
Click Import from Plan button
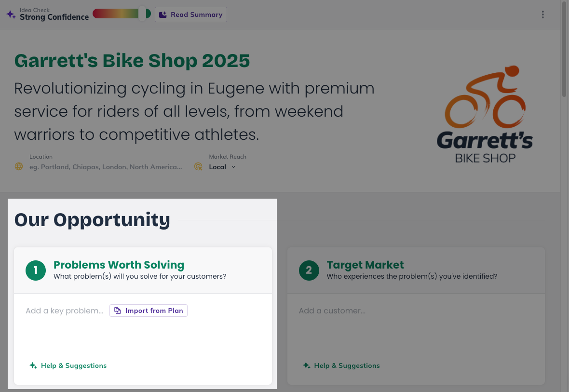[149, 311]
